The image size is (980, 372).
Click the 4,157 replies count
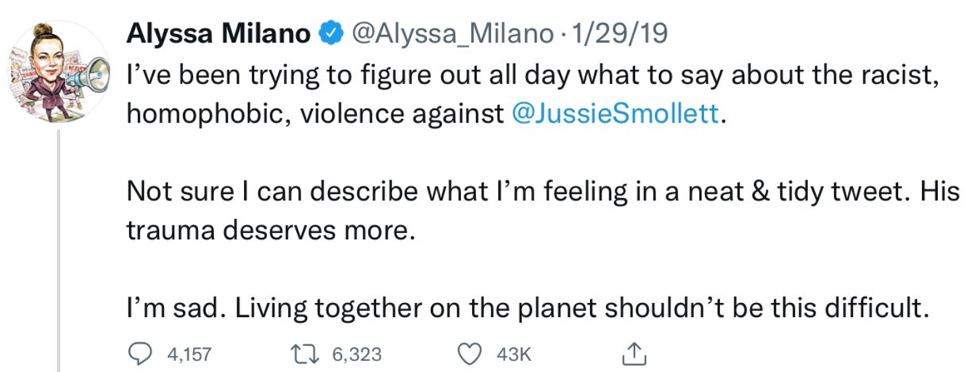tap(189, 355)
